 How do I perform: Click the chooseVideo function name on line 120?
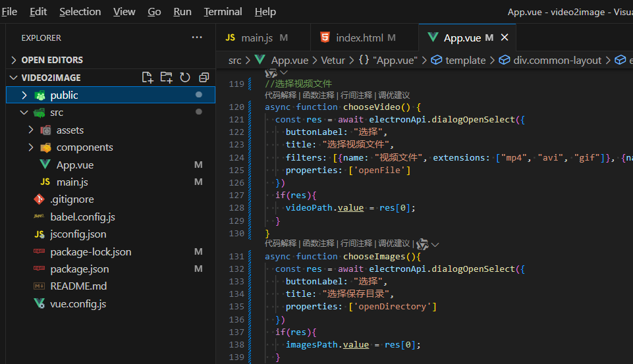click(x=372, y=107)
